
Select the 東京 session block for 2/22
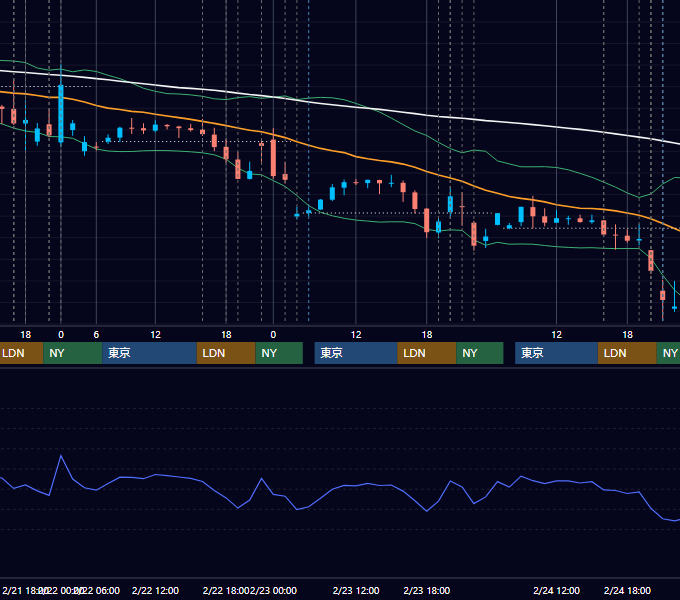pyautogui.click(x=149, y=353)
